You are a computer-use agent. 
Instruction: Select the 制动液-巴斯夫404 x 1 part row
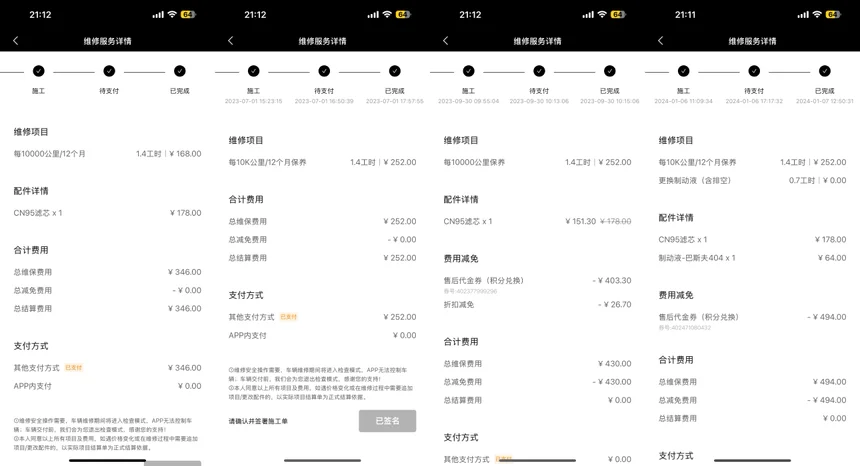pyautogui.click(x=752, y=258)
